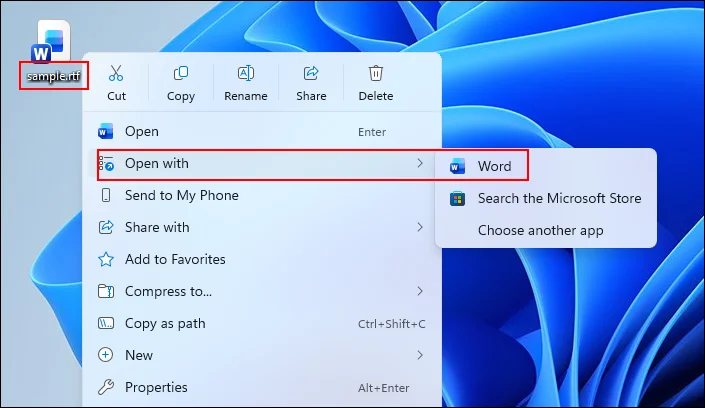The width and height of the screenshot is (705, 408).
Task: Click the sample.rtf file name label
Action: click(54, 76)
